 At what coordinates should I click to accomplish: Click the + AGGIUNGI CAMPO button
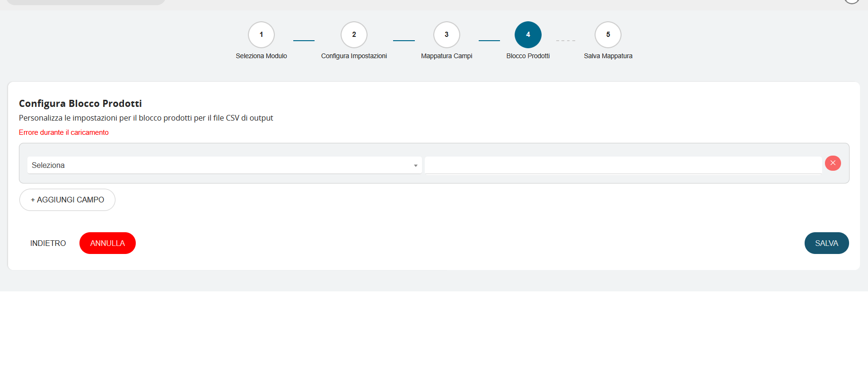[x=67, y=200]
